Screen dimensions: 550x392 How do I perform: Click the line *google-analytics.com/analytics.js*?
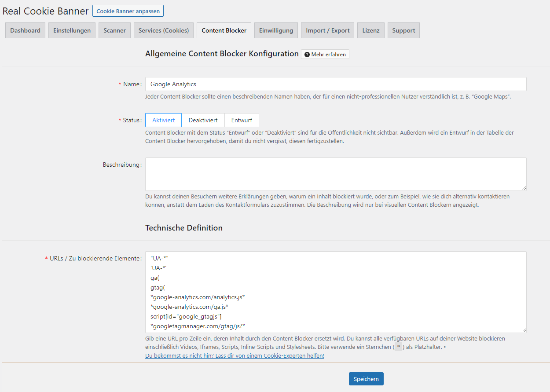(x=198, y=297)
